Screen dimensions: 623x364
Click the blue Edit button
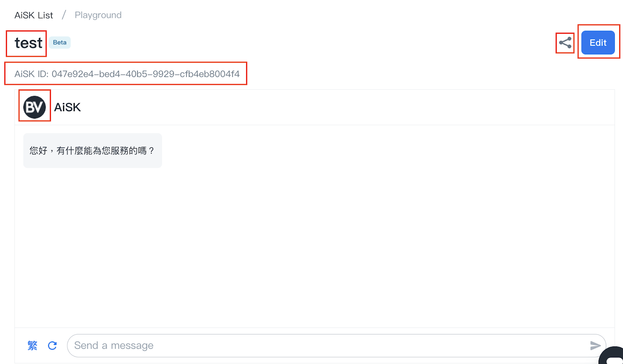(x=598, y=42)
